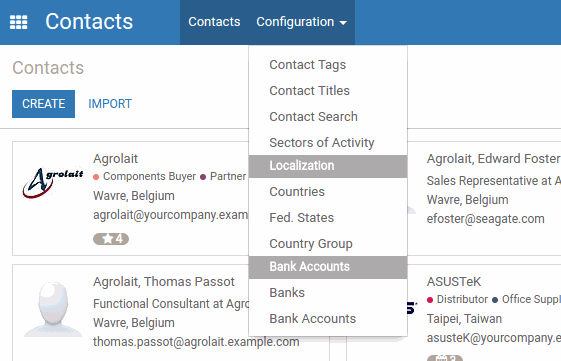The width and height of the screenshot is (561, 361).
Task: Click the Agrolait company logo
Action: 53,183
